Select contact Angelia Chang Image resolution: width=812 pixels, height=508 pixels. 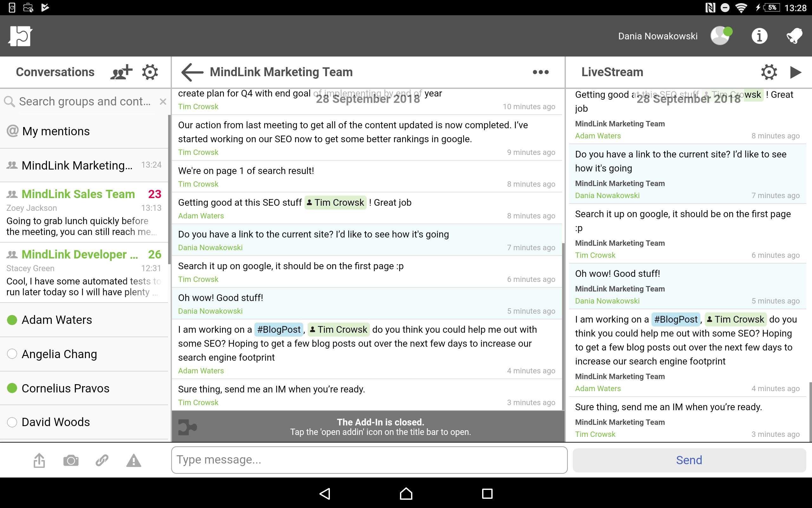click(84, 354)
